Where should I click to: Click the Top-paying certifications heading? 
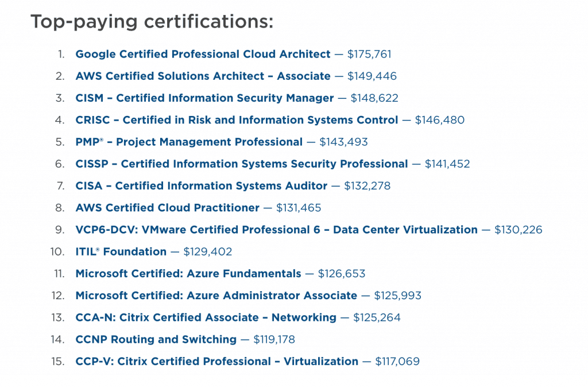(152, 22)
